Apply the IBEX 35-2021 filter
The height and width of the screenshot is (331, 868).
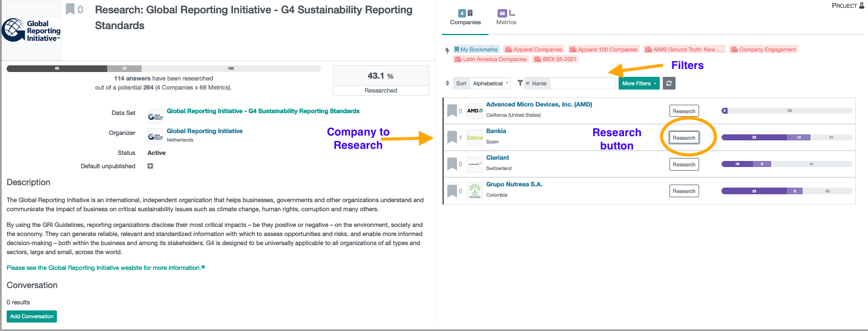tap(555, 59)
